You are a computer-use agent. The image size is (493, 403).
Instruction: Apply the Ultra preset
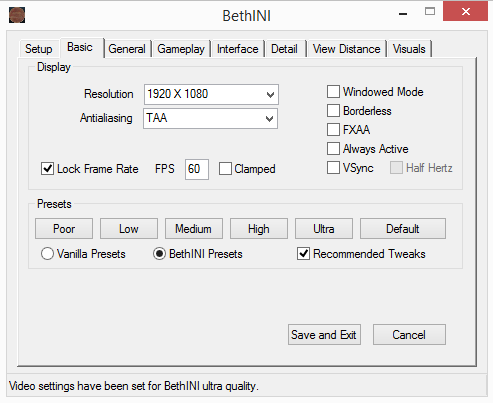coord(324,229)
